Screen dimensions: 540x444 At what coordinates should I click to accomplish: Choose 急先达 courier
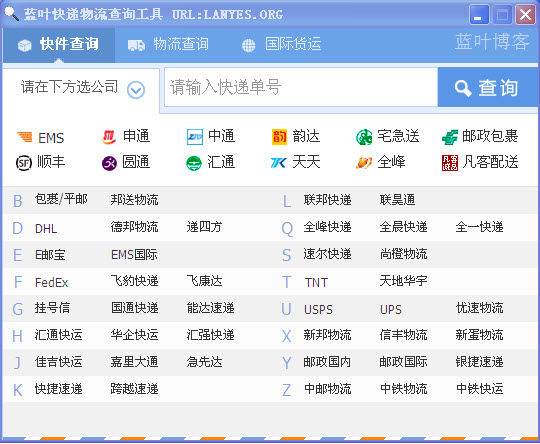pos(204,362)
